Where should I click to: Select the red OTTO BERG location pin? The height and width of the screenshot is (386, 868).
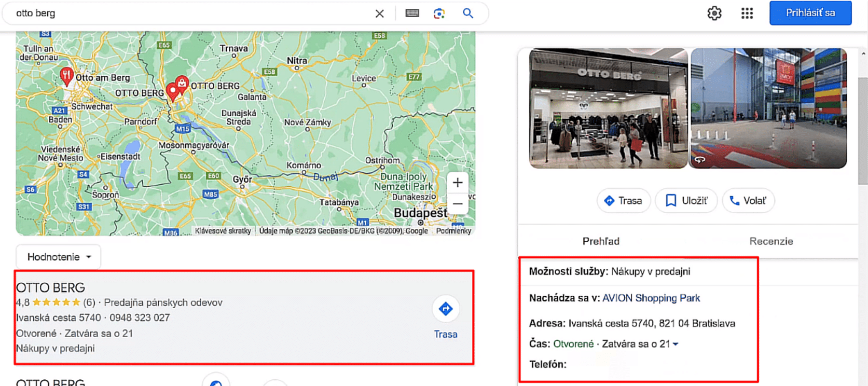173,92
